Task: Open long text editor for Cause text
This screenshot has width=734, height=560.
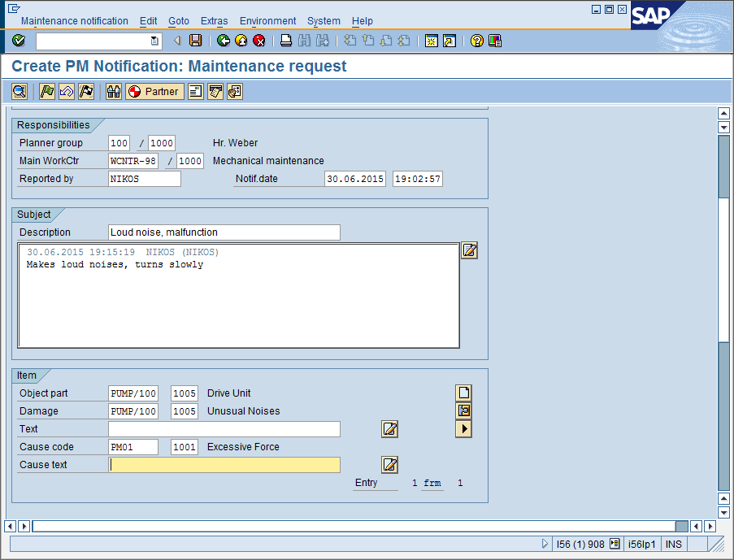Action: point(389,464)
